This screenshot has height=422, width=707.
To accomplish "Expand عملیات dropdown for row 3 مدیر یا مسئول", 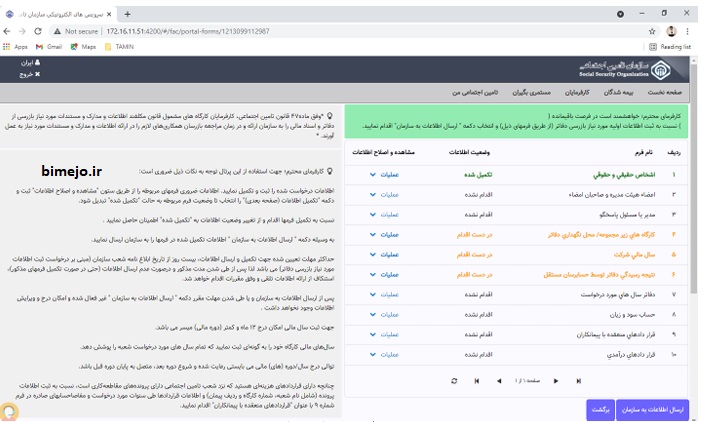I will click(384, 215).
